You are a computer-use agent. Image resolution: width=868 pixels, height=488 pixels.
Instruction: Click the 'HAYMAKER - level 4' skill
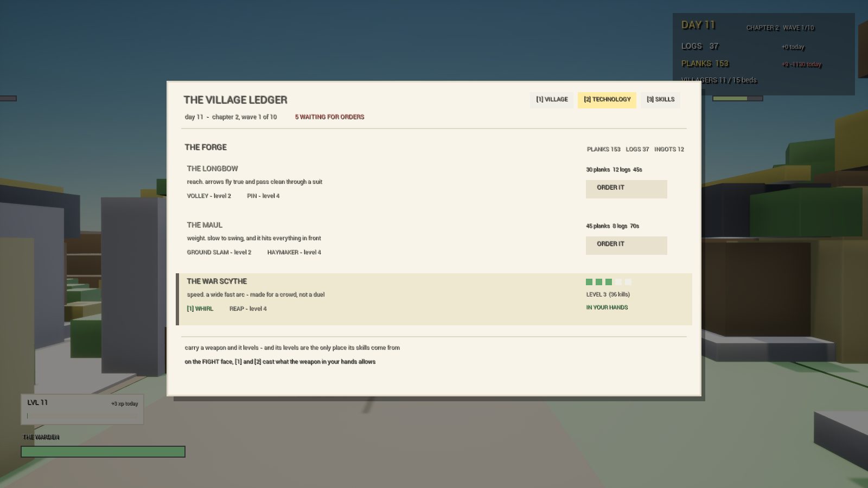(x=294, y=253)
